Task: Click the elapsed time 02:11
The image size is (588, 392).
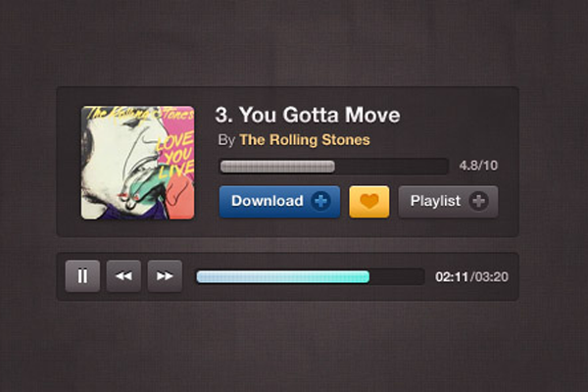Action: click(452, 276)
